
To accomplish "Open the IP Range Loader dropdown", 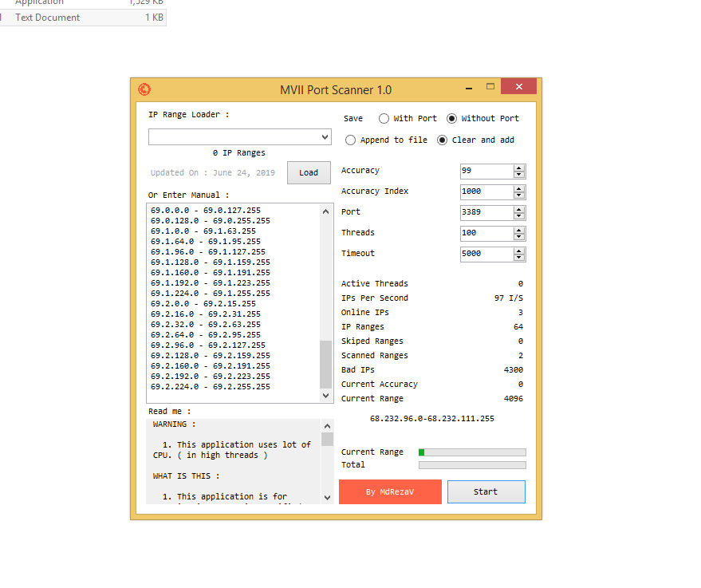I will [324, 136].
